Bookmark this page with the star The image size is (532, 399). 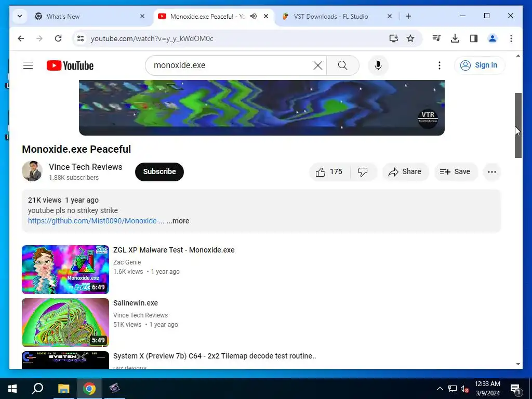[410, 38]
